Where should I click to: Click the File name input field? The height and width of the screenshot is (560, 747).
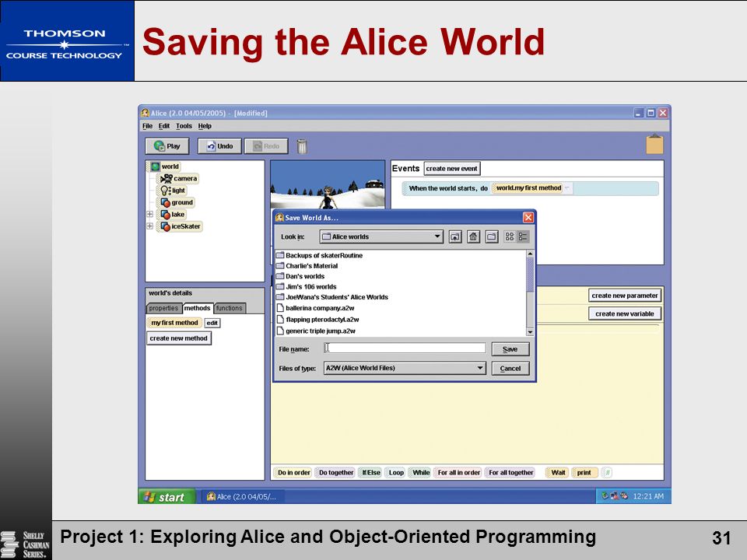tap(405, 348)
